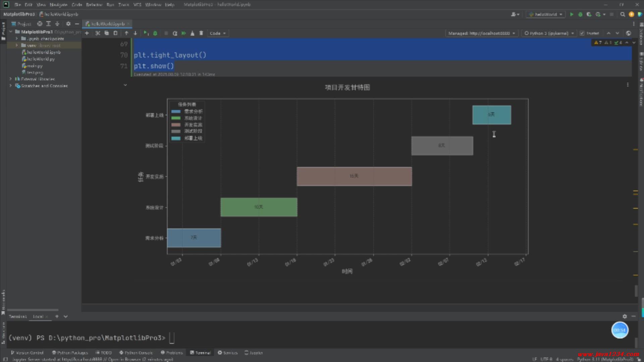Open the Problems tool window
Viewport: 644px width, 362px height.
coord(172,353)
